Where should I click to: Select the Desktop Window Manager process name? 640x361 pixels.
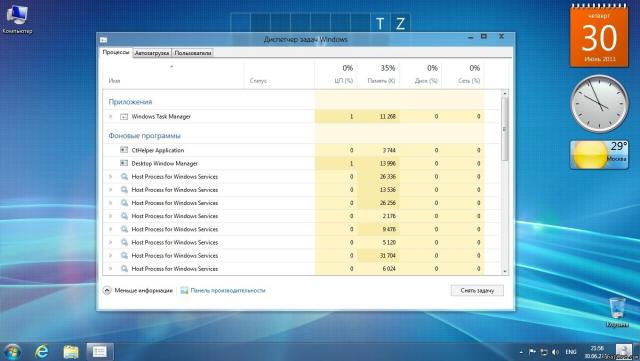(x=164, y=163)
